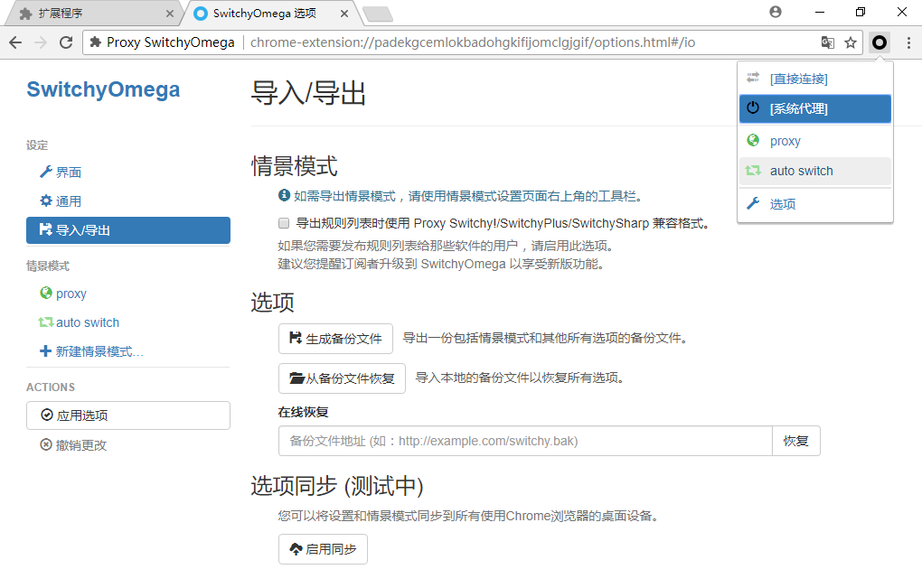Switch to the 扩展程序 tab
922x588 pixels.
94,14
